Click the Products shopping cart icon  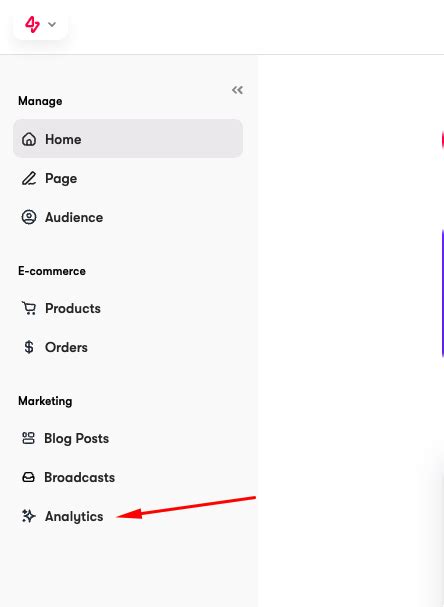29,308
